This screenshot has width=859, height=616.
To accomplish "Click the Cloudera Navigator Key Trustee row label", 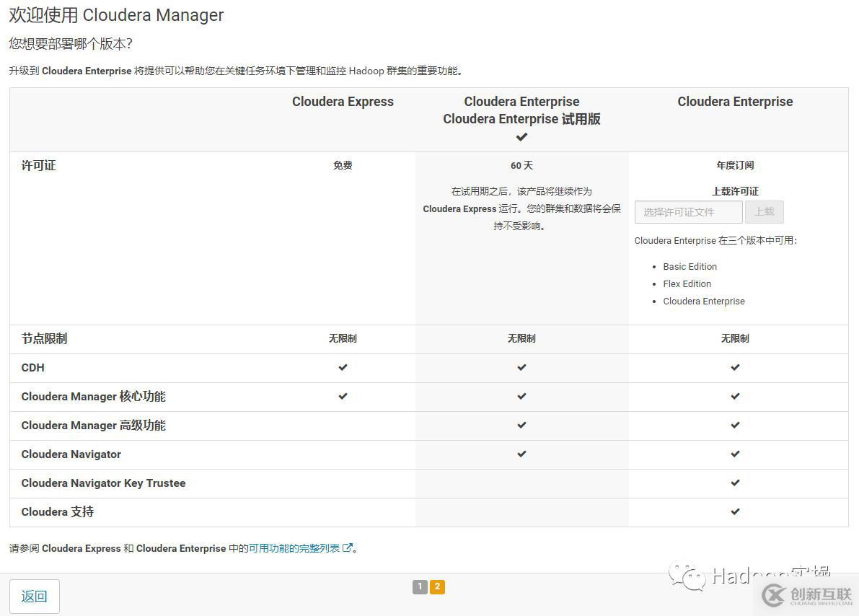I will [104, 483].
